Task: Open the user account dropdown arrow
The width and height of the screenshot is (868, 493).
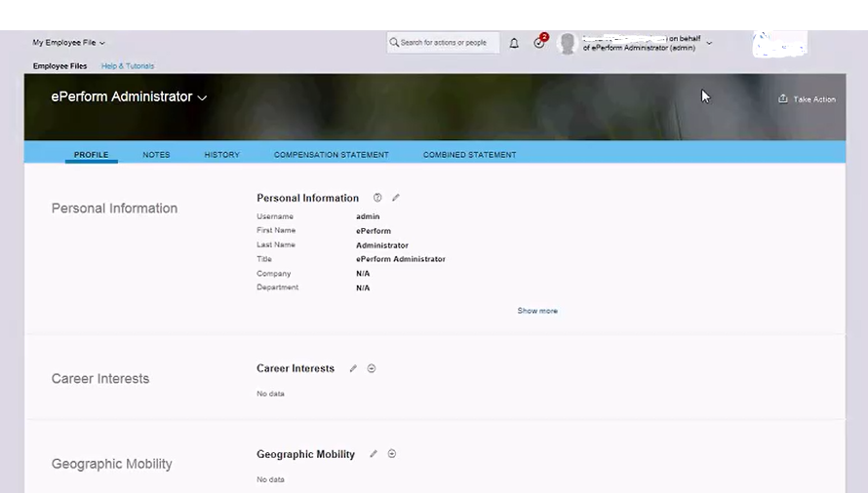Action: (709, 43)
